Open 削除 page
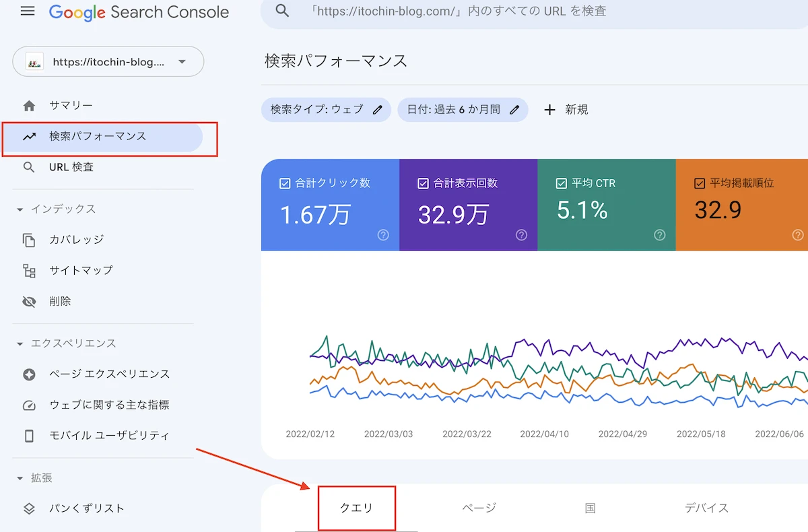The width and height of the screenshot is (808, 532). (x=60, y=301)
